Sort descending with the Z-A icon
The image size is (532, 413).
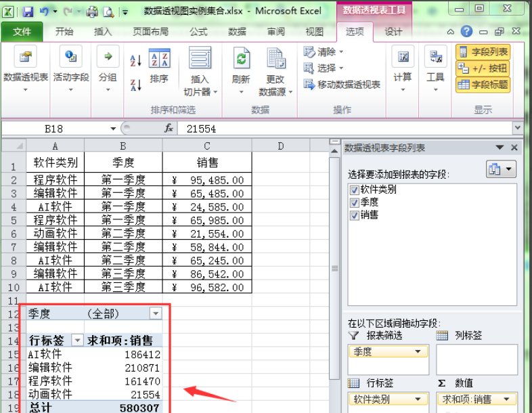[x=136, y=85]
